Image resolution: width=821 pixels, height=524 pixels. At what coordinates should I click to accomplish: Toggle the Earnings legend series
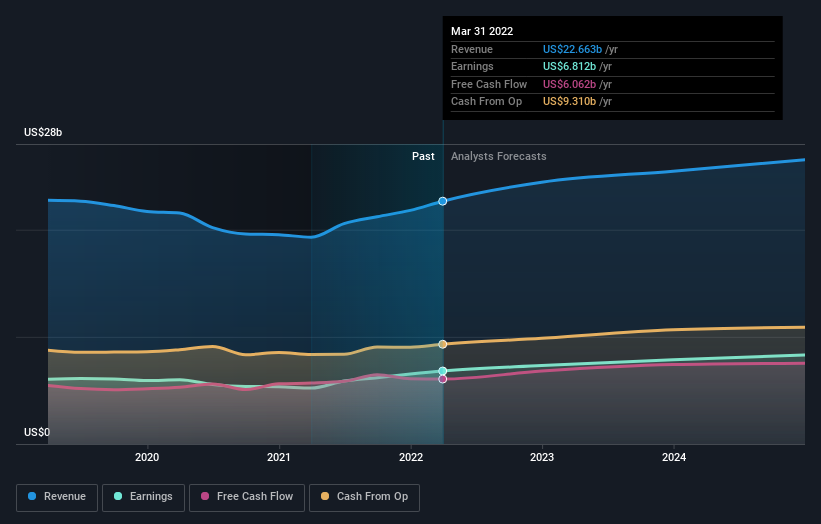click(143, 497)
